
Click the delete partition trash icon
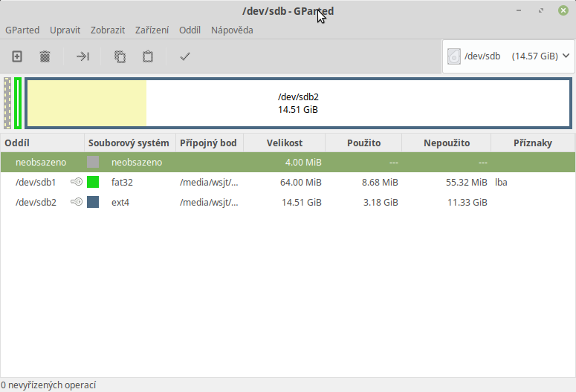click(45, 56)
